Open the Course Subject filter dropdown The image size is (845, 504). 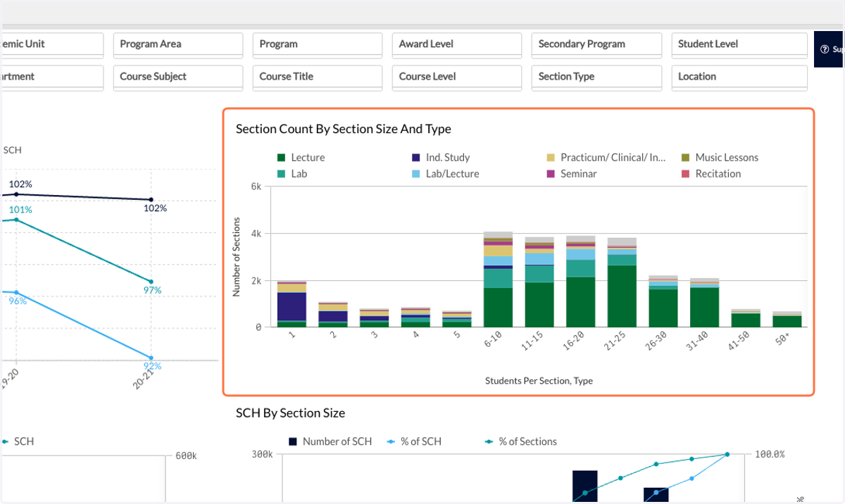click(177, 77)
